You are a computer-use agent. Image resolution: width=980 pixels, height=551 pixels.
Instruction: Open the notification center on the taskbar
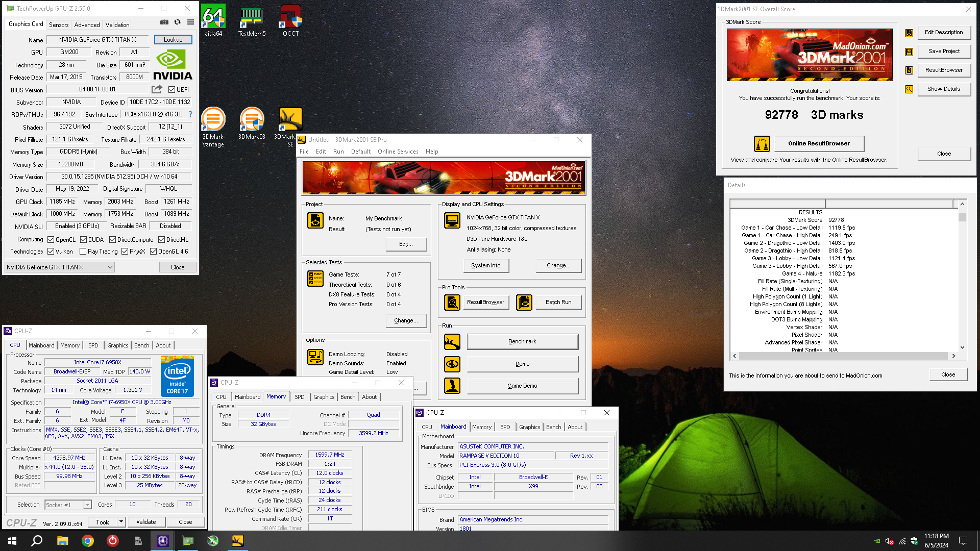click(963, 541)
